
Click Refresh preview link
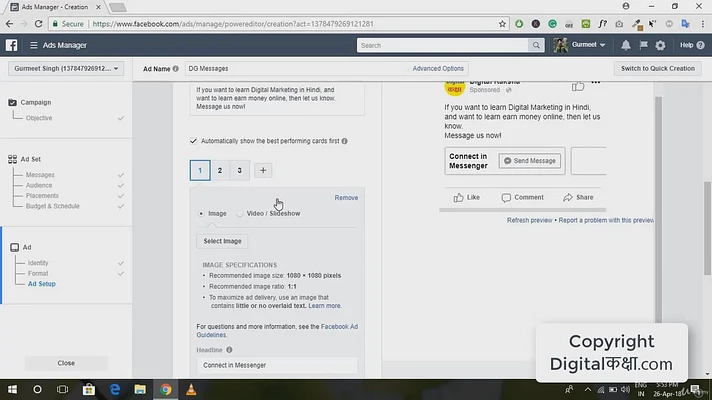click(530, 220)
